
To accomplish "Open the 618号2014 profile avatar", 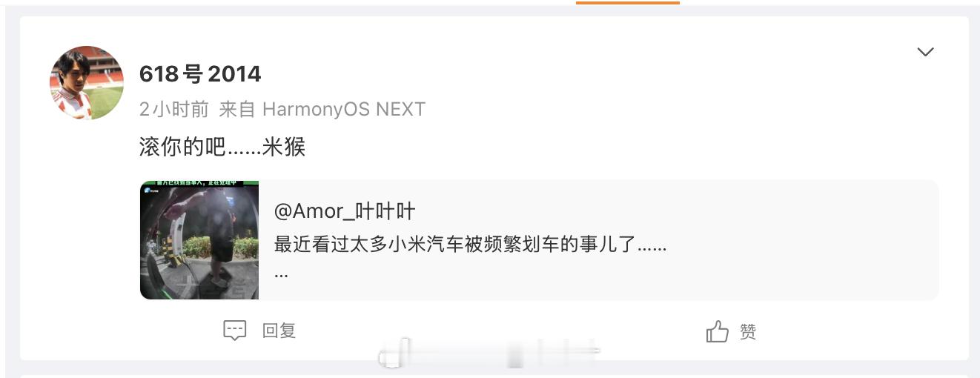I will click(x=87, y=82).
